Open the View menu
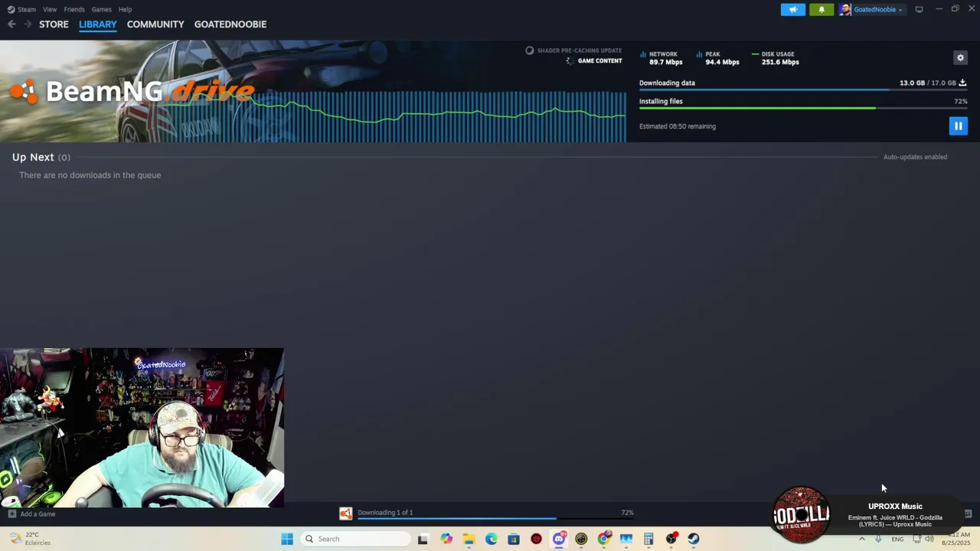The width and height of the screenshot is (980, 551). 50,9
